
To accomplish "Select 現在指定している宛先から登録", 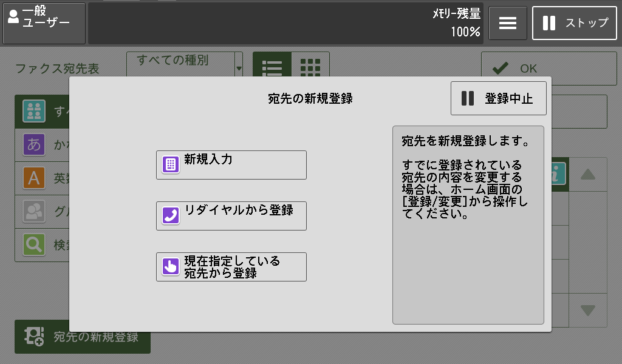I will click(x=231, y=267).
